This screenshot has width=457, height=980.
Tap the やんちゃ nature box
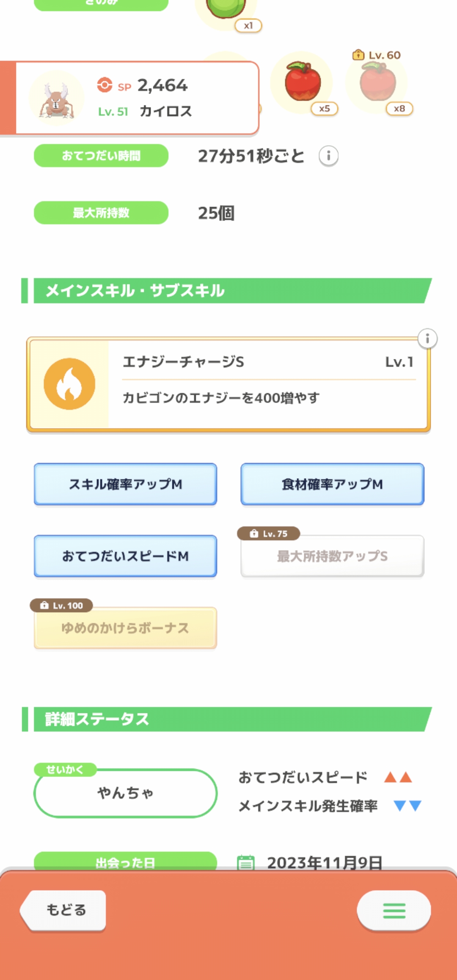point(125,793)
